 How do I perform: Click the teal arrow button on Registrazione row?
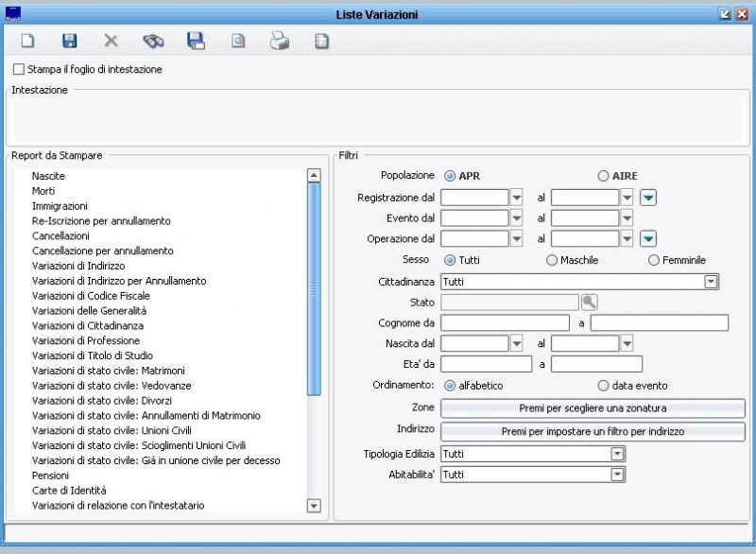point(647,198)
